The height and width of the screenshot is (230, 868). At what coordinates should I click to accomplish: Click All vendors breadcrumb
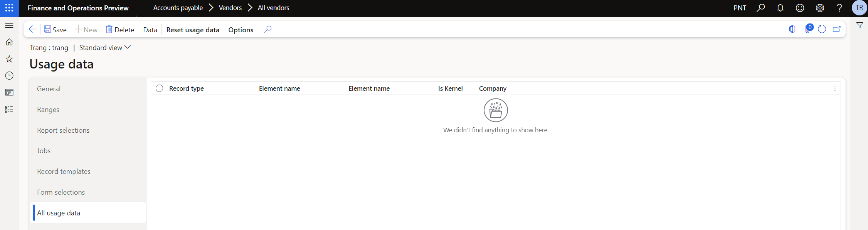(x=274, y=8)
